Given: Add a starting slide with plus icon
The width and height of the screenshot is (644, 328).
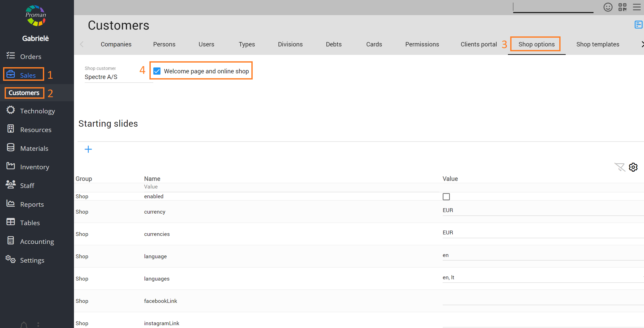Looking at the screenshot, I should 88,149.
